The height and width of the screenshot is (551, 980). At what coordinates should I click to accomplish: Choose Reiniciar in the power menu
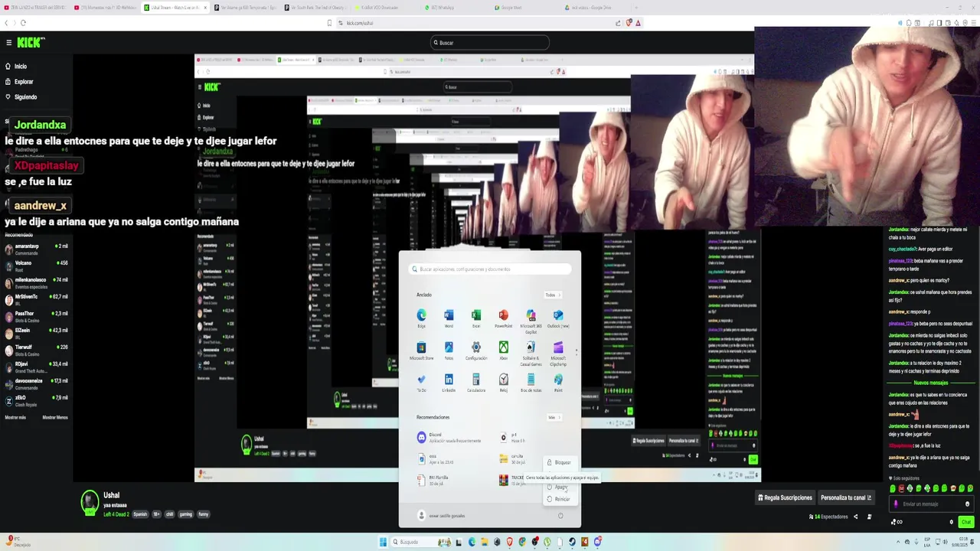[x=559, y=499]
